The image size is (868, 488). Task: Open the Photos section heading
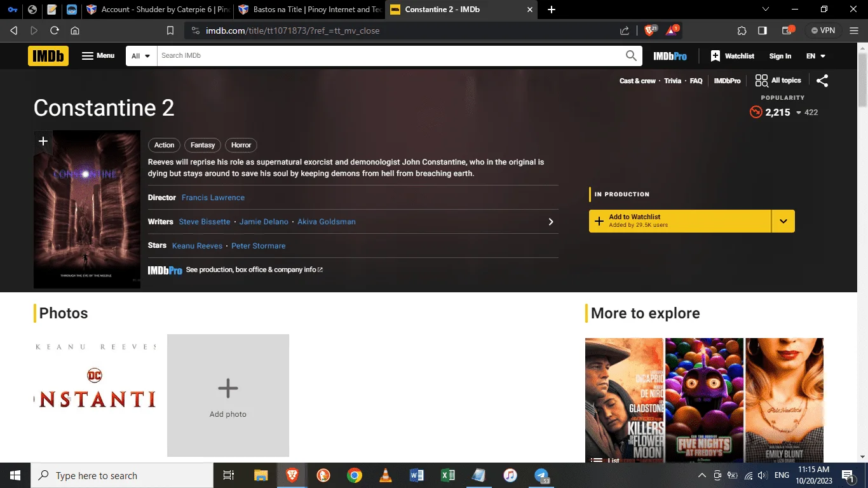pos(64,313)
